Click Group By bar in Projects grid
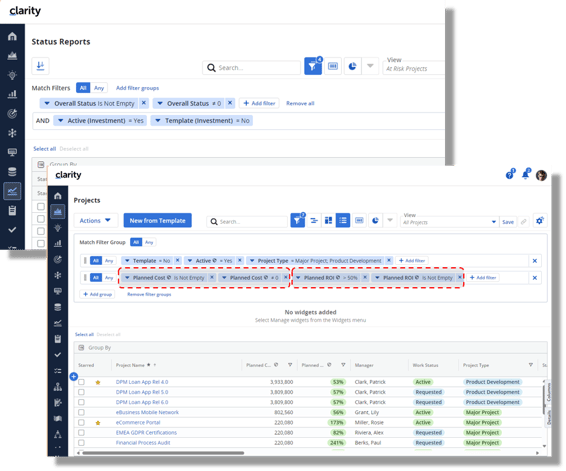This screenshot has height=471, width=566. tap(310, 348)
